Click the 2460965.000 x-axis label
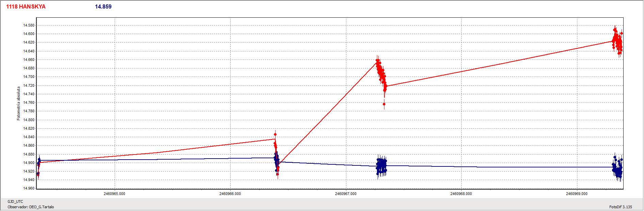 [114, 194]
